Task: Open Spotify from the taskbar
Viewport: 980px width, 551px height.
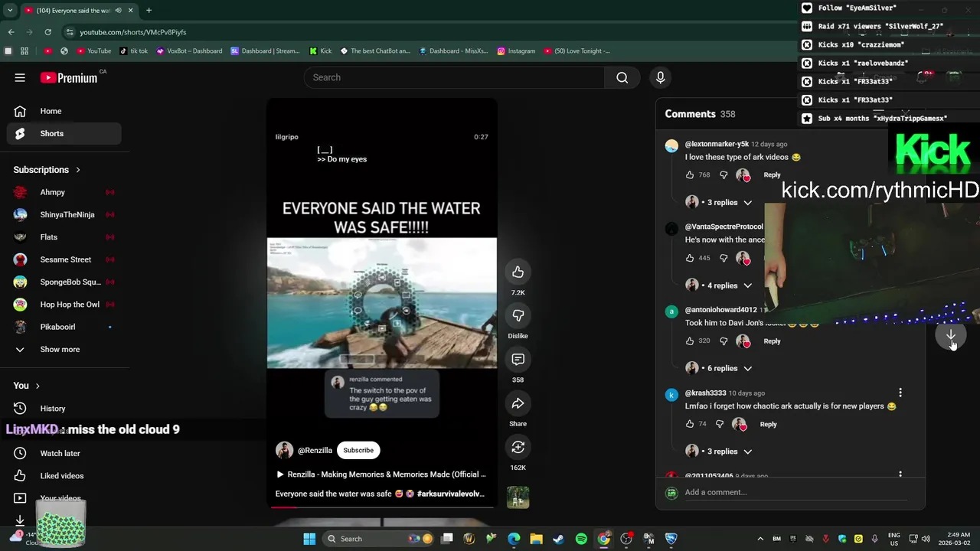Action: pyautogui.click(x=581, y=539)
